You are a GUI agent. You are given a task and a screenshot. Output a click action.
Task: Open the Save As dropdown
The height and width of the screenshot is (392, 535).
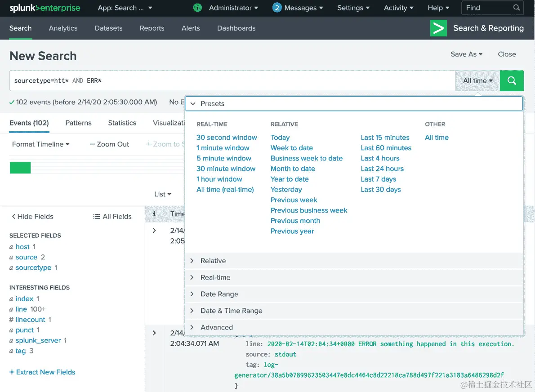coord(466,54)
